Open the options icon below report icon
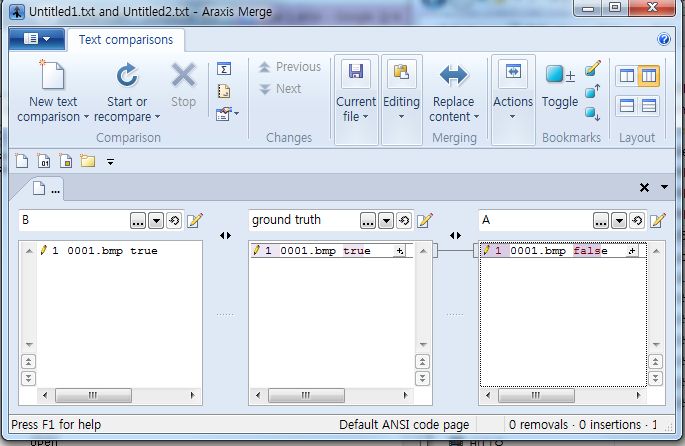The image size is (685, 446). click(x=224, y=114)
